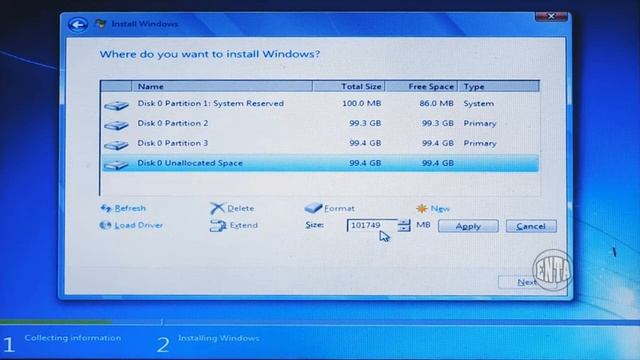640x360 pixels.
Task: Click the drive icon of Unallocated Space row
Action: (116, 164)
